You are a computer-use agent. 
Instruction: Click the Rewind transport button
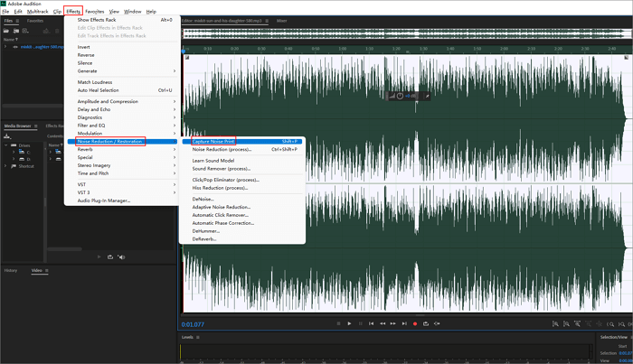382,323
